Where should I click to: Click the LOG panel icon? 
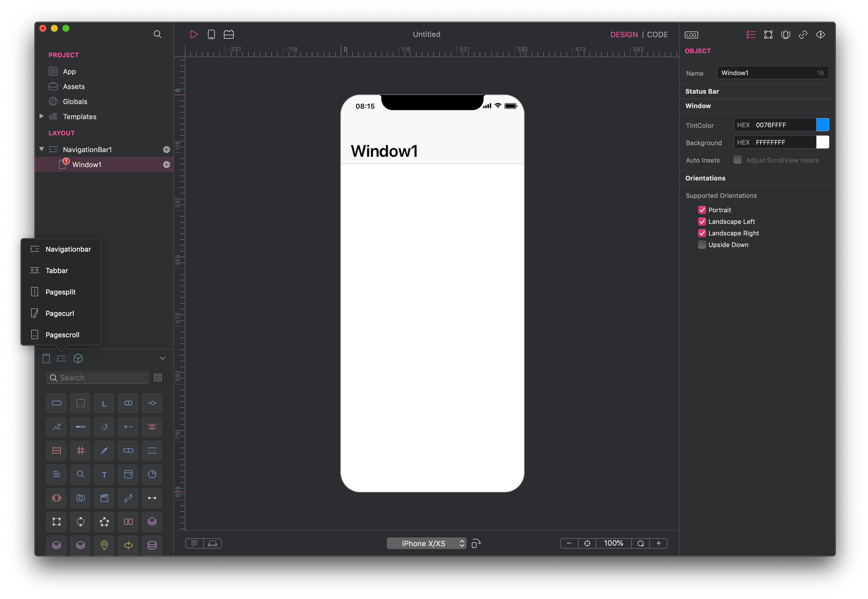tap(691, 35)
